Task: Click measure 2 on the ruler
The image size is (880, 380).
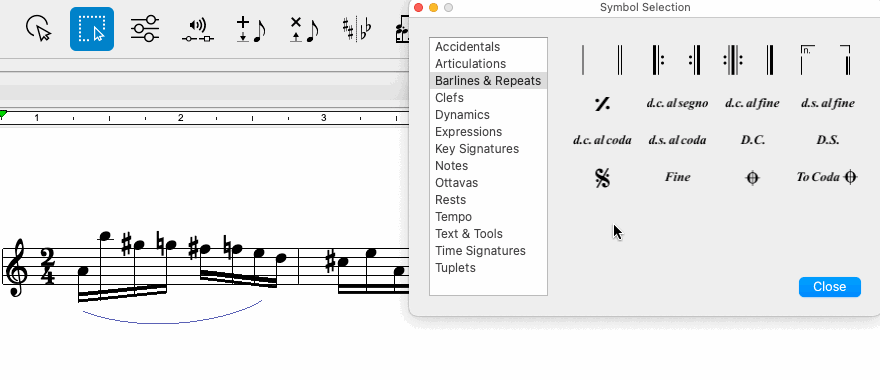Action: coord(180,118)
